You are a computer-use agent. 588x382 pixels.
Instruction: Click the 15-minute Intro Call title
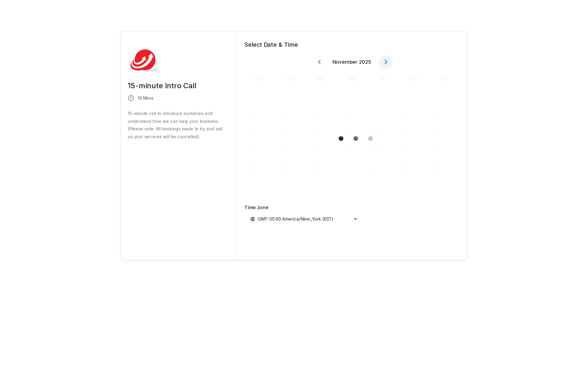click(x=162, y=86)
